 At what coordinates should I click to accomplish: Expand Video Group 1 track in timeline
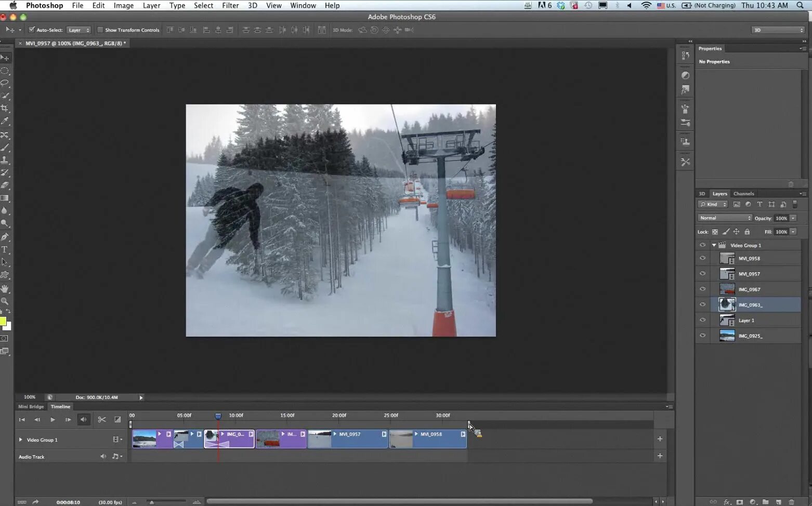coord(20,440)
